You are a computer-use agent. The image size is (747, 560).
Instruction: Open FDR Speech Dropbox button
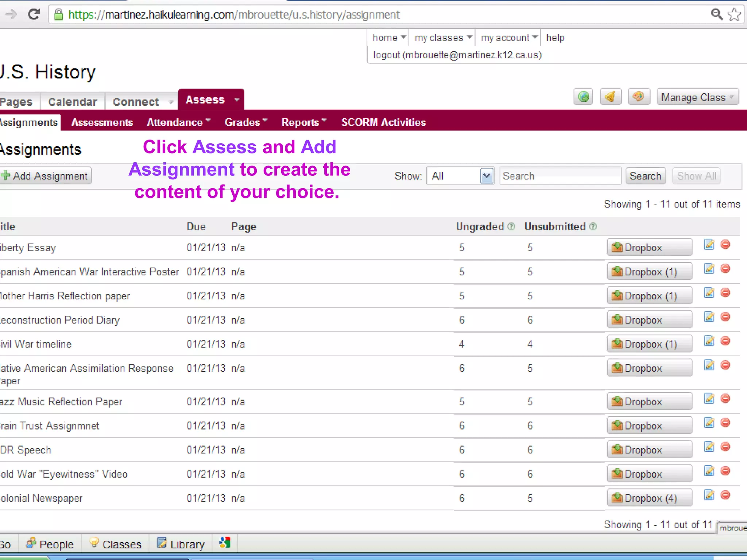click(649, 450)
